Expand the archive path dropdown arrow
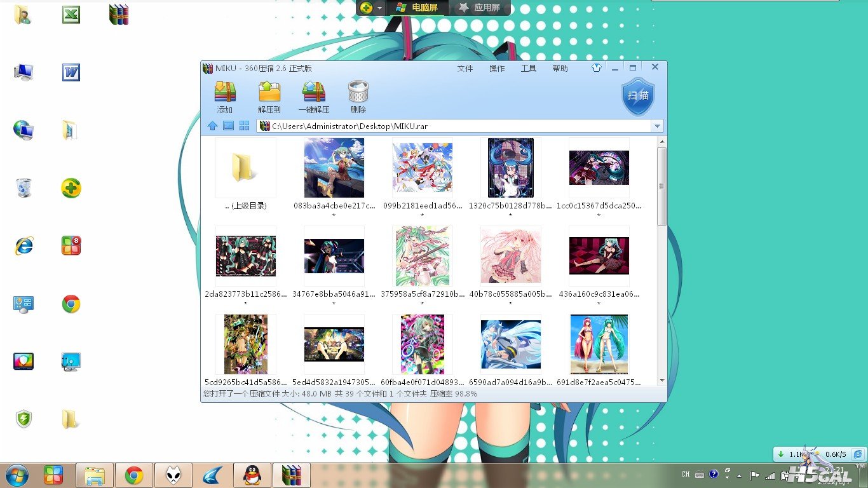The width and height of the screenshot is (868, 488). click(x=658, y=126)
